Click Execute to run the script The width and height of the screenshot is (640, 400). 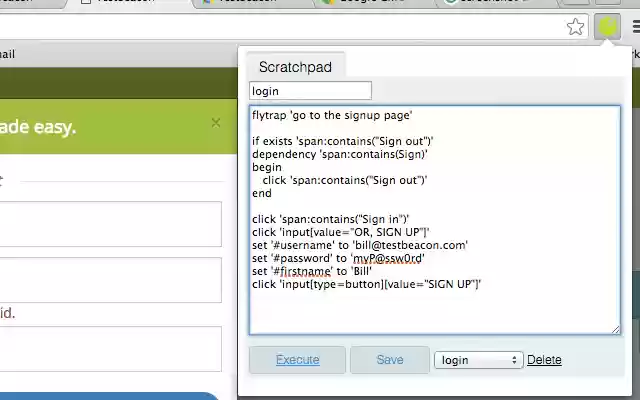tap(298, 360)
